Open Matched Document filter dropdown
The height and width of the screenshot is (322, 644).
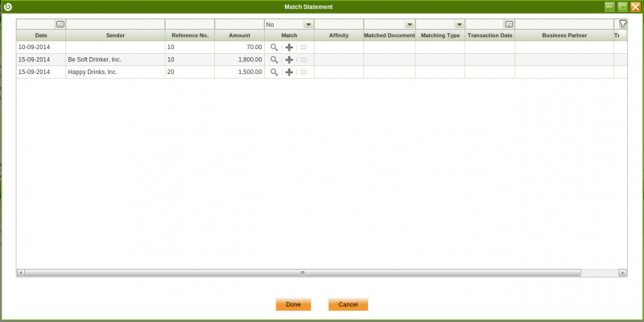click(410, 25)
